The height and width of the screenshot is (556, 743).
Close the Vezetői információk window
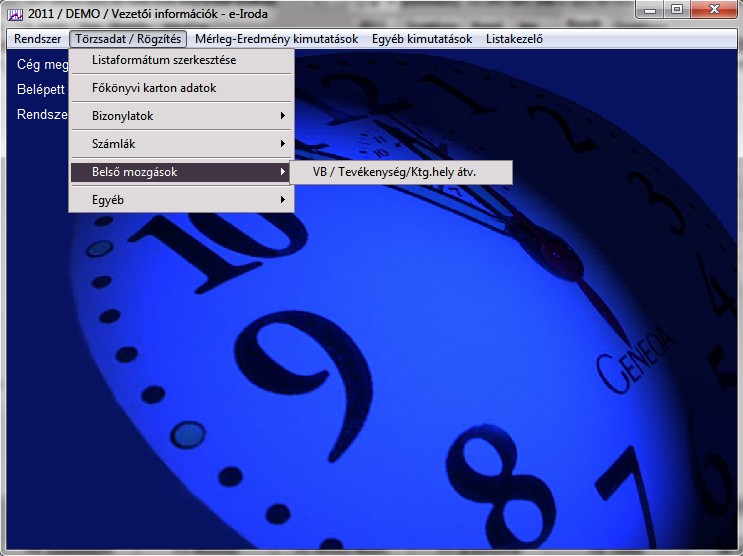coord(712,10)
